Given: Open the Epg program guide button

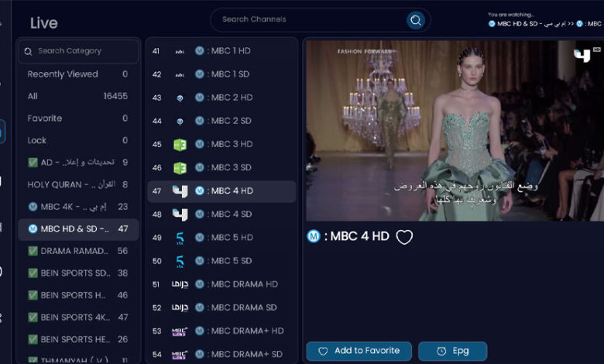Looking at the screenshot, I should 452,351.
